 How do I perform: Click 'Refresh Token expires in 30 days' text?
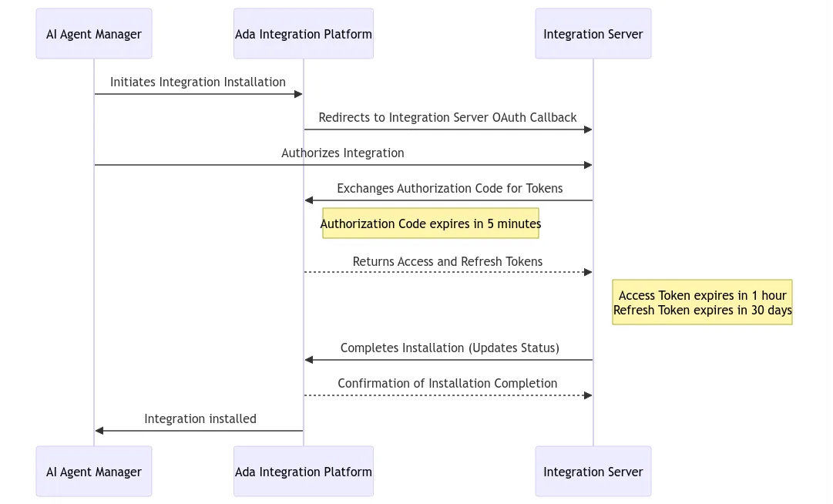click(702, 310)
